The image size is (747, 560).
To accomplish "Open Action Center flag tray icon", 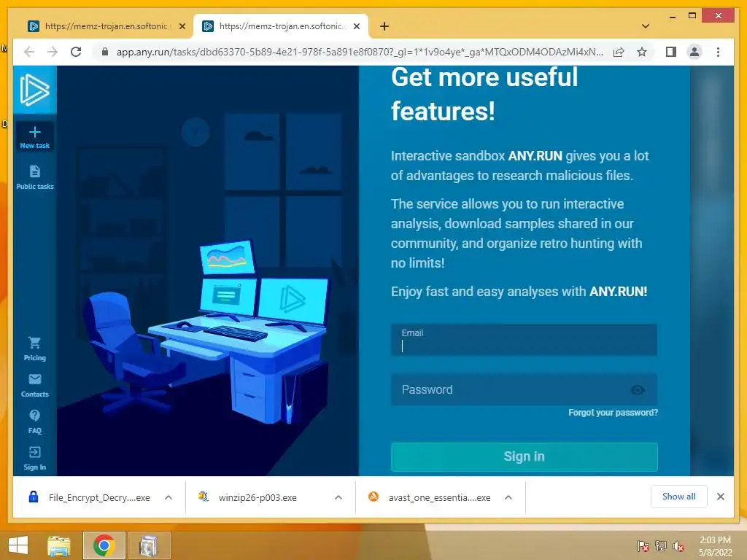I will point(642,546).
